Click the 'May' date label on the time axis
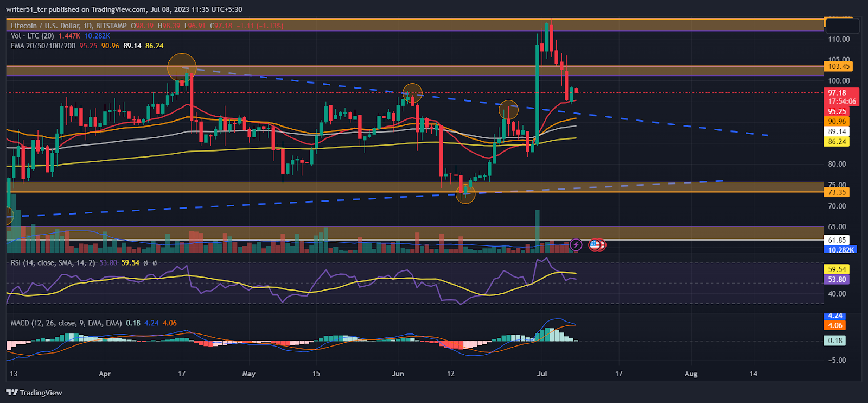Image resolution: width=868 pixels, height=403 pixels. coord(248,374)
